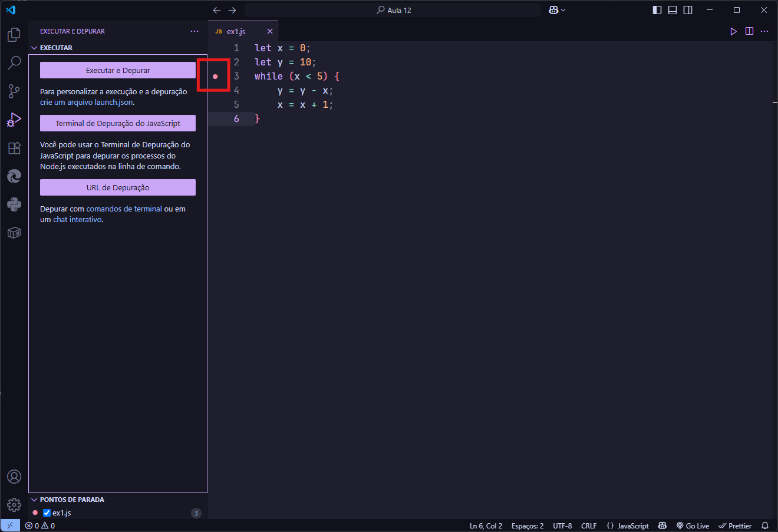Viewport: 778px width, 532px height.
Task: Click the 'crie um arquivo launch.json' link
Action: (x=87, y=103)
